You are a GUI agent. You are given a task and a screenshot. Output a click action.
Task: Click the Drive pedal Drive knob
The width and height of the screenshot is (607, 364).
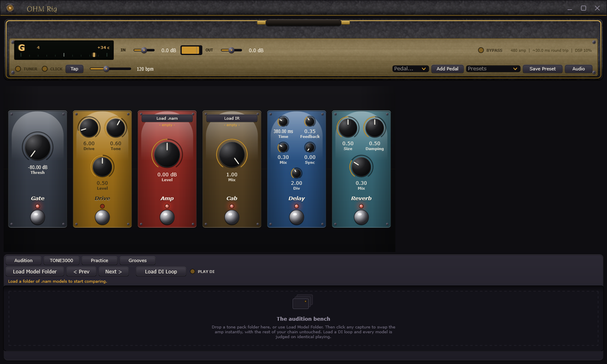(89, 128)
